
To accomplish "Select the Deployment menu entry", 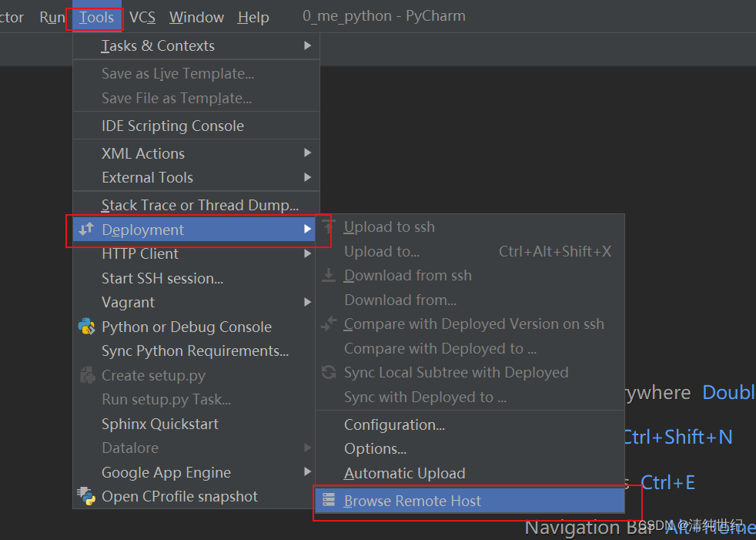I will 194,230.
